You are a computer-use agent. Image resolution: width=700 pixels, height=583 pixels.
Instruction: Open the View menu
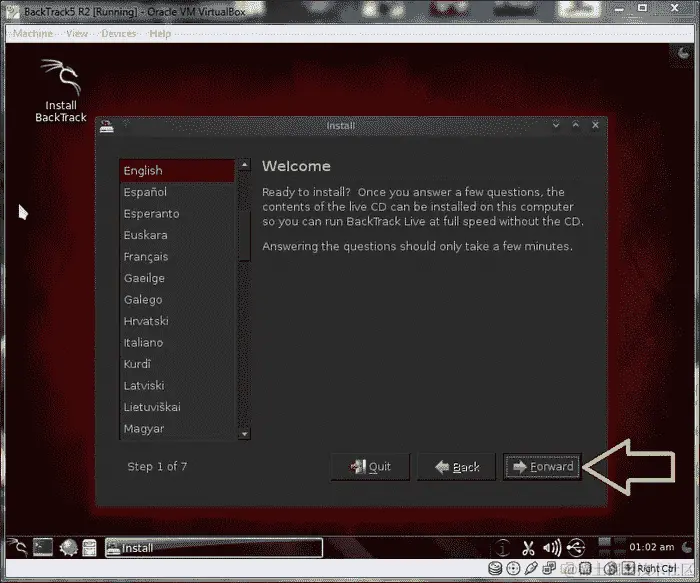tap(77, 33)
